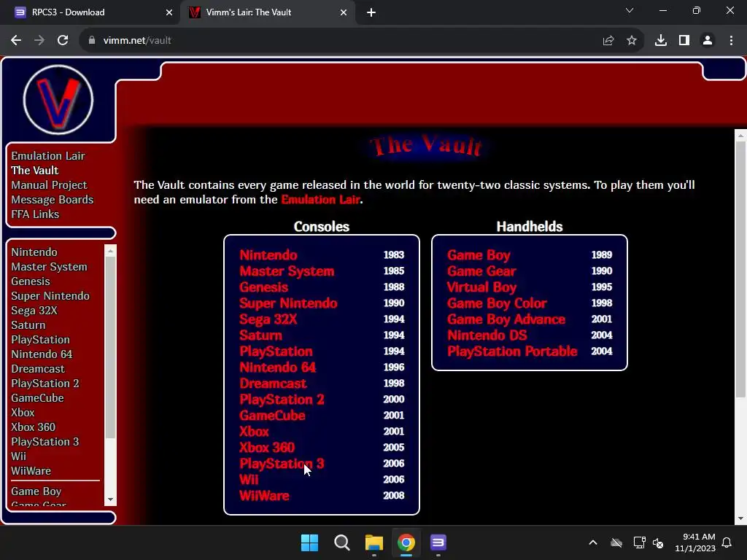This screenshot has height=560, width=747.
Task: Open the Chrome three-dot menu
Action: pos(731,41)
